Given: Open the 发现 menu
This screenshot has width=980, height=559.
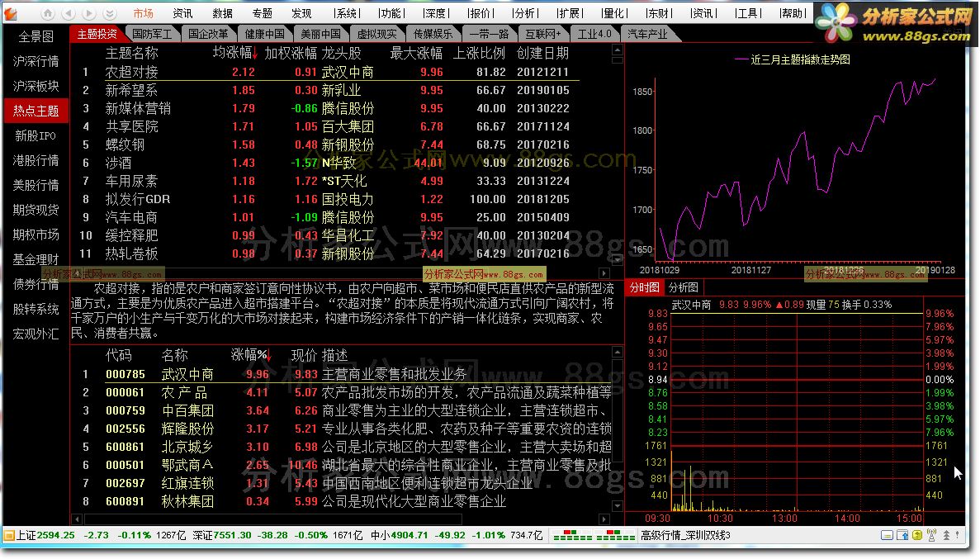Looking at the screenshot, I should click(301, 13).
